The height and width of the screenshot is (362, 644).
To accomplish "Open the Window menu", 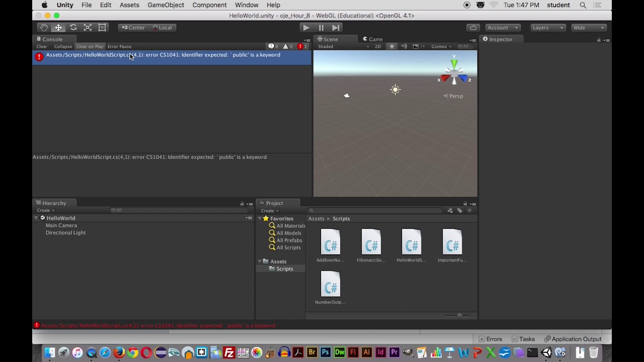I will click(247, 5).
